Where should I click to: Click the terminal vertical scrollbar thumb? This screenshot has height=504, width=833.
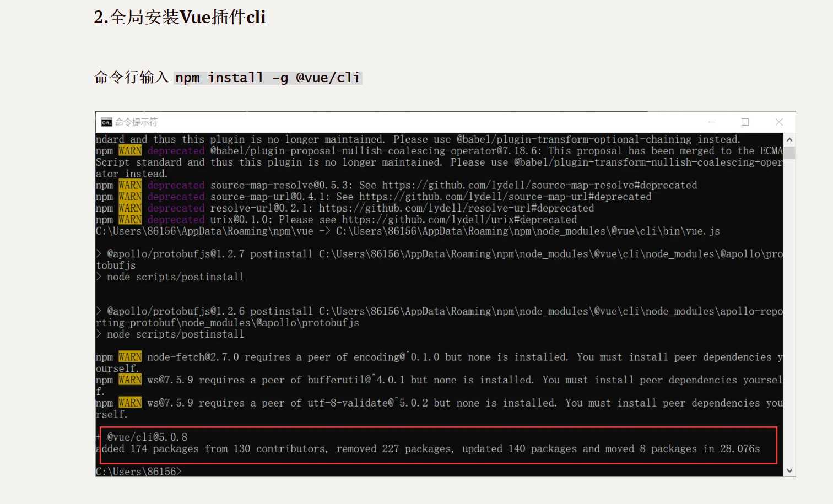[x=789, y=153]
